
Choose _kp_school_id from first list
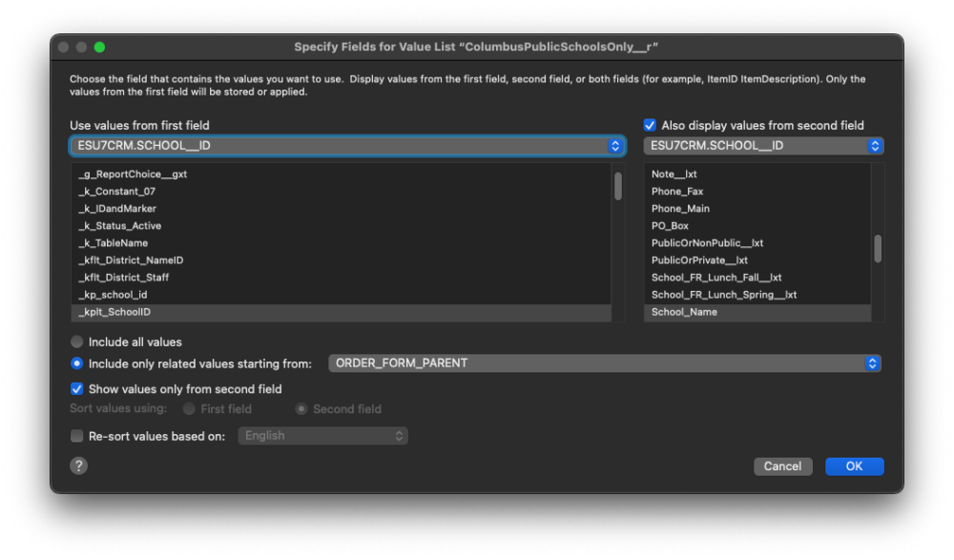113,295
